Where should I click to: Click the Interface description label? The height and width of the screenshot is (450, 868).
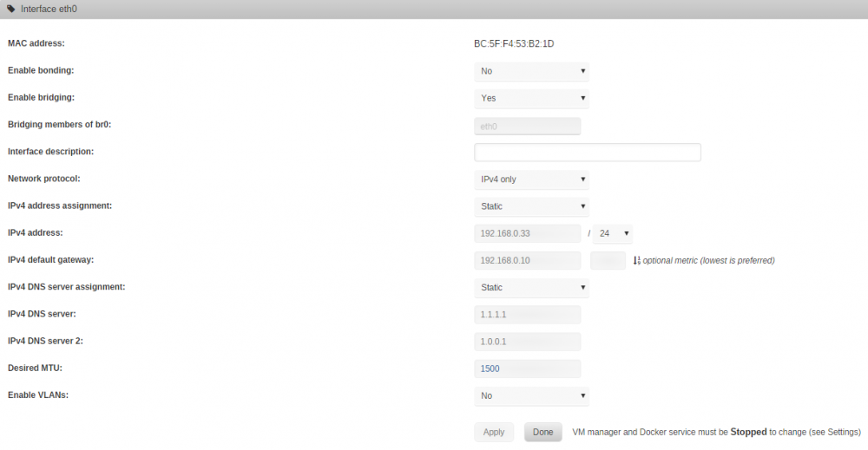pos(50,152)
